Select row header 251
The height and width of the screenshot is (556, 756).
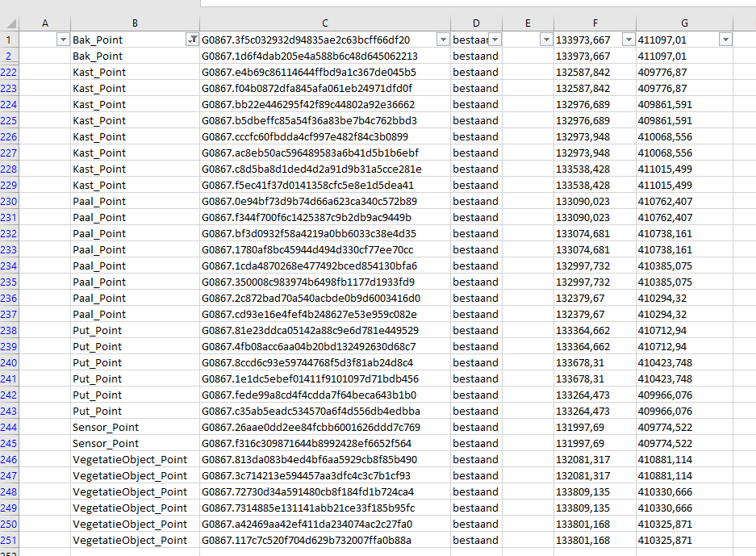9,540
